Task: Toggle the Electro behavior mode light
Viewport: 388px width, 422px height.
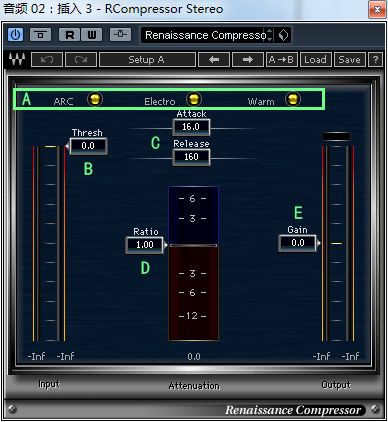Action: pos(194,99)
